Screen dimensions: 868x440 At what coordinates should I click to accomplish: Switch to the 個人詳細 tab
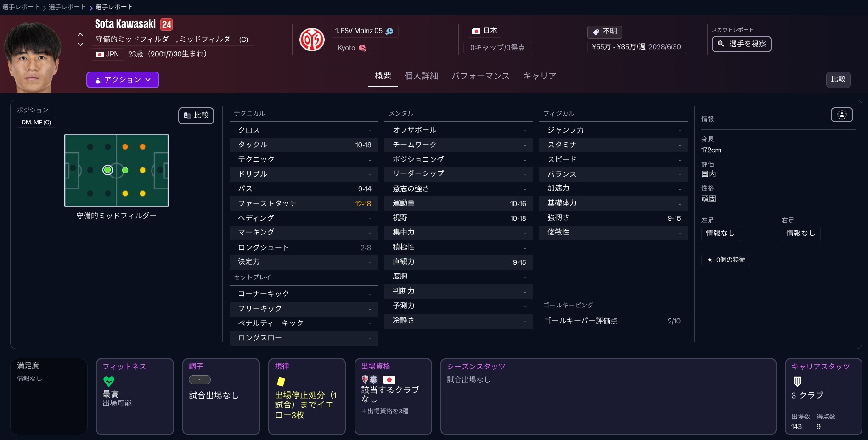(421, 76)
